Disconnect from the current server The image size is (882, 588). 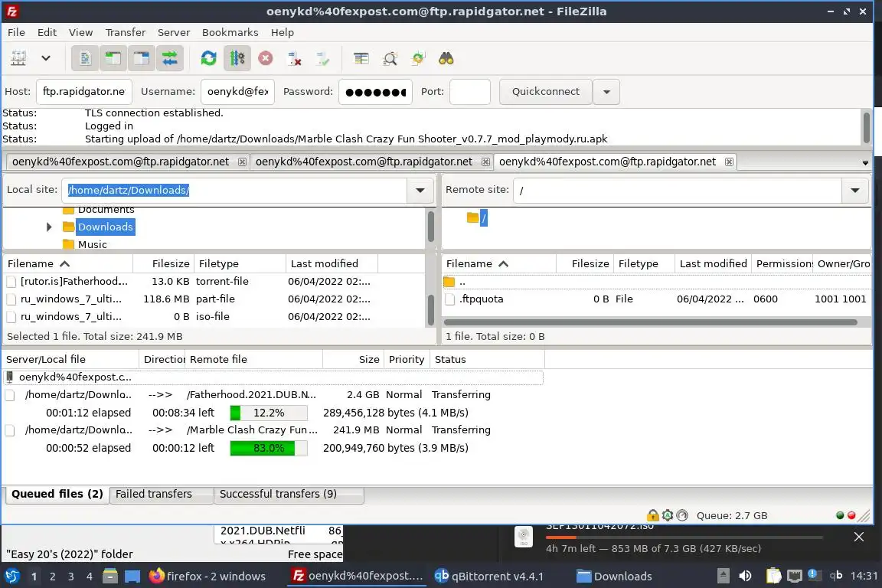294,58
